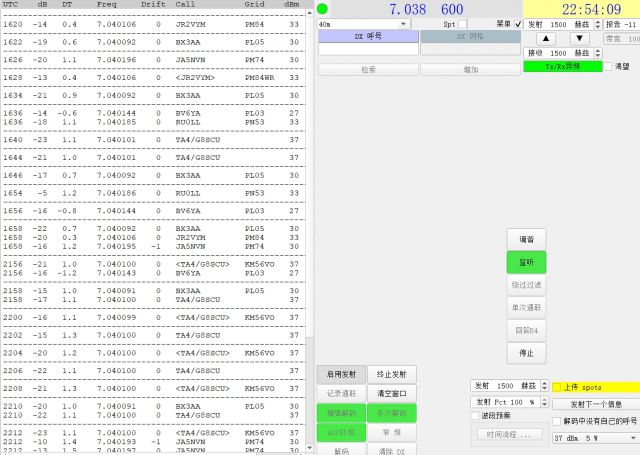Open the 40m band dropdown
This screenshot has height=455, width=640.
click(362, 23)
